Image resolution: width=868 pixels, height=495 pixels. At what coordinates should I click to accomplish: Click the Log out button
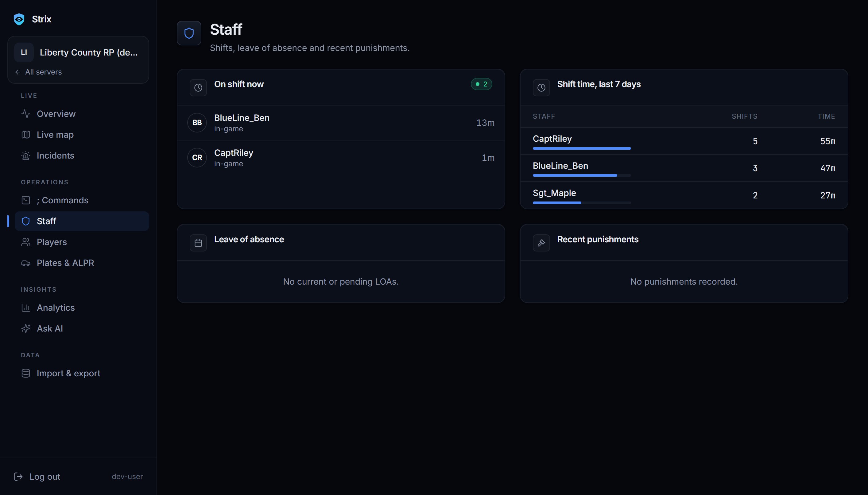pos(37,477)
